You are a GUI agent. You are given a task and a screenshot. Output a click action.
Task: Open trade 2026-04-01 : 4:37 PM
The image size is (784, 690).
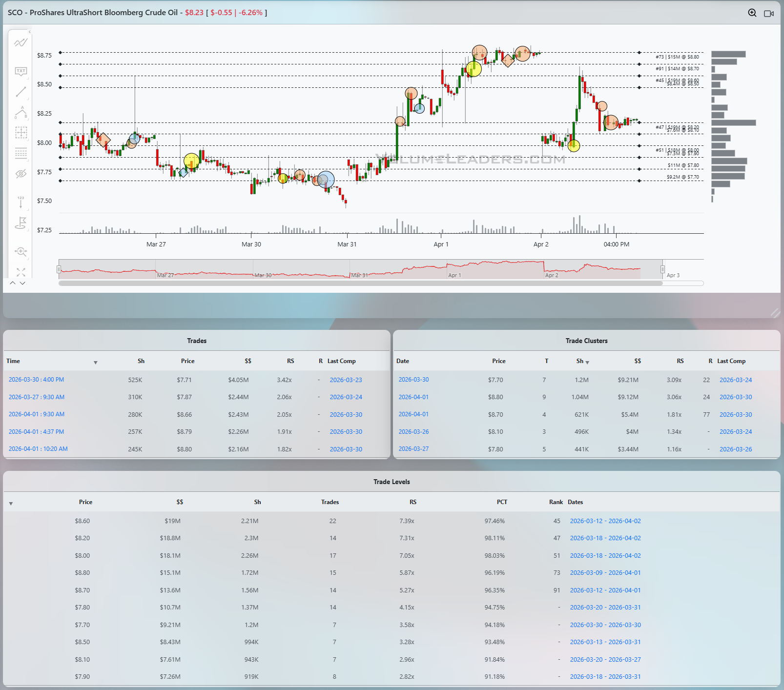click(x=36, y=432)
